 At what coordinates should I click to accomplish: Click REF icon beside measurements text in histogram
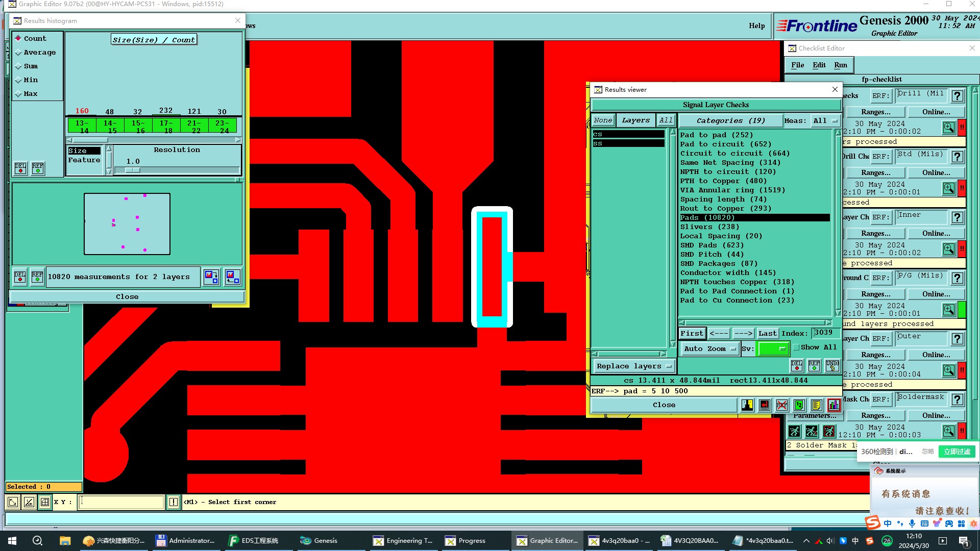tap(37, 277)
